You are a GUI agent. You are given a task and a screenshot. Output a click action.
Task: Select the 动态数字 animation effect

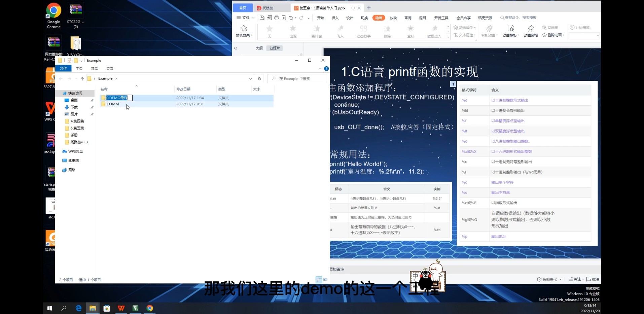[363, 32]
